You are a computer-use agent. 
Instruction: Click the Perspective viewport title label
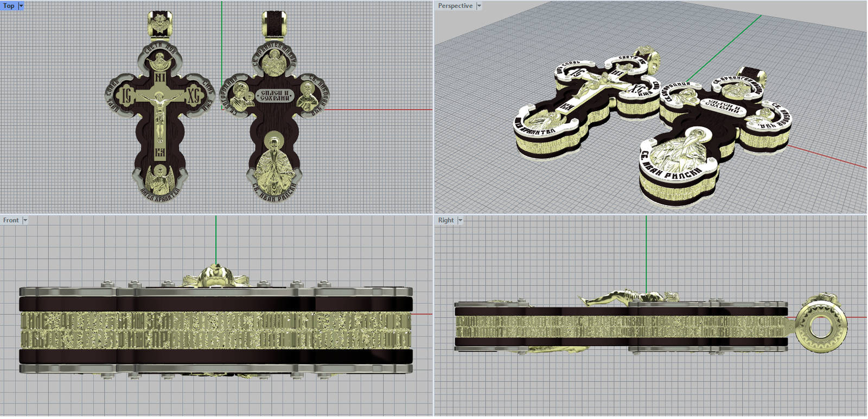(455, 5)
